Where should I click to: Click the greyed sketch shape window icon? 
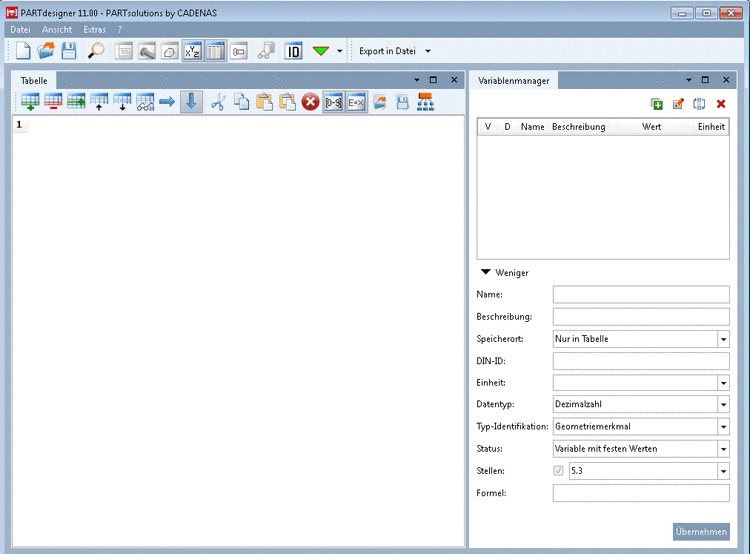[x=169, y=51]
